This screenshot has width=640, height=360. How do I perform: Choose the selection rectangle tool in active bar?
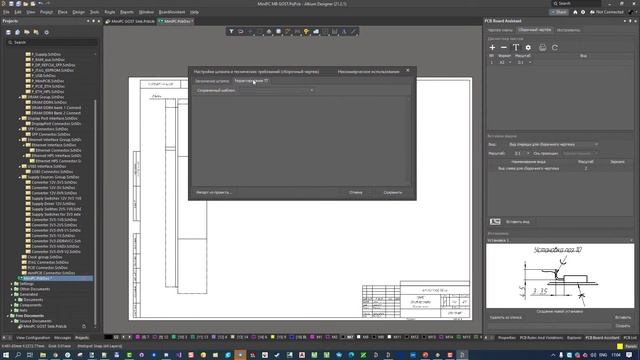pyautogui.click(x=260, y=31)
